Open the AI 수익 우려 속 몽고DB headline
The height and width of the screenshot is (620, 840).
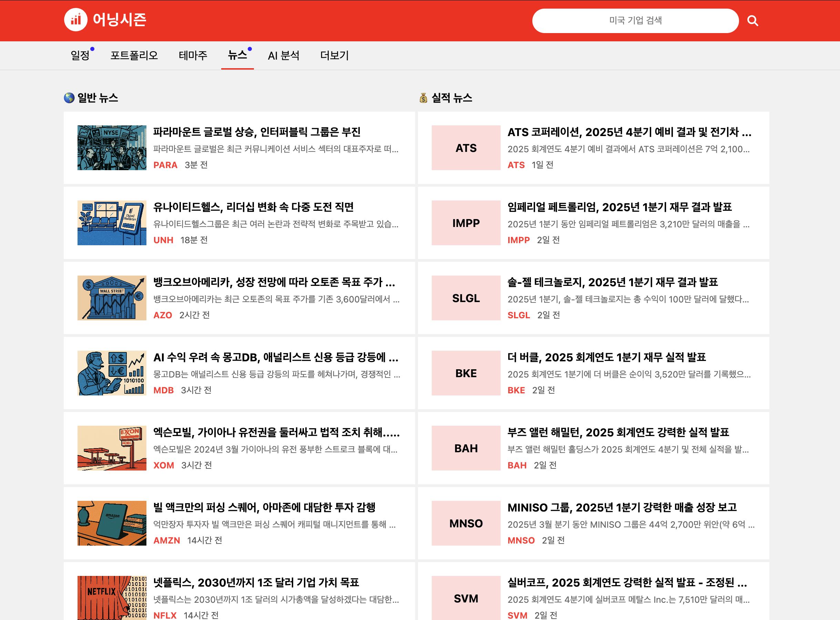276,357
